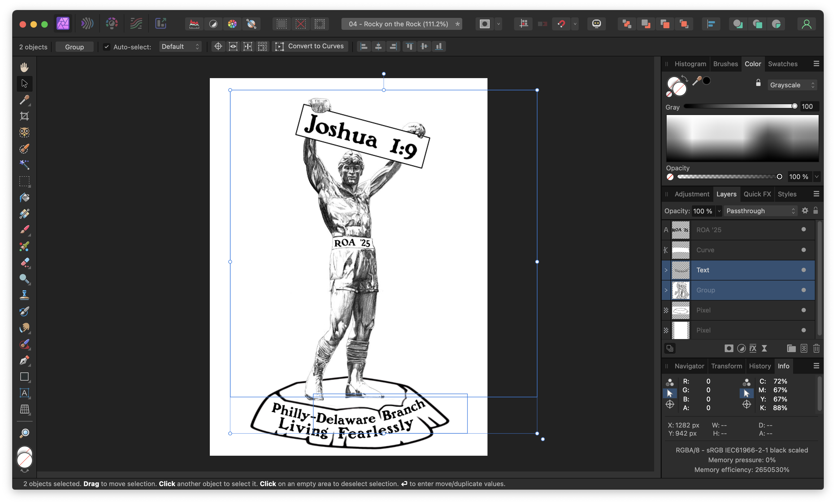Click the Deselect toolbar icon

(301, 24)
